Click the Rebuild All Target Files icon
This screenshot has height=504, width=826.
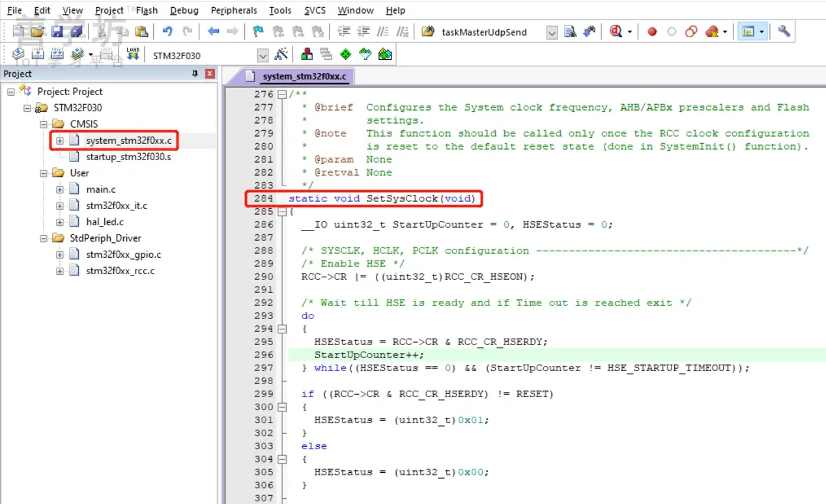tap(58, 53)
